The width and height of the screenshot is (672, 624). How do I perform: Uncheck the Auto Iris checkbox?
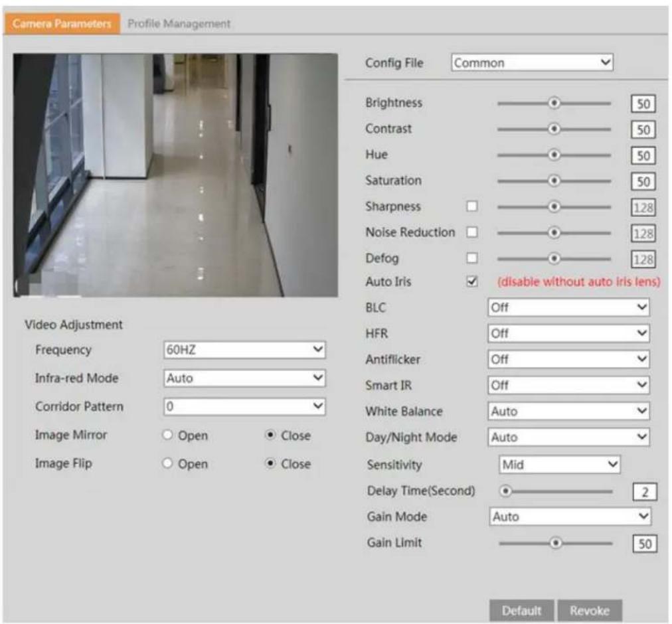[x=472, y=281]
